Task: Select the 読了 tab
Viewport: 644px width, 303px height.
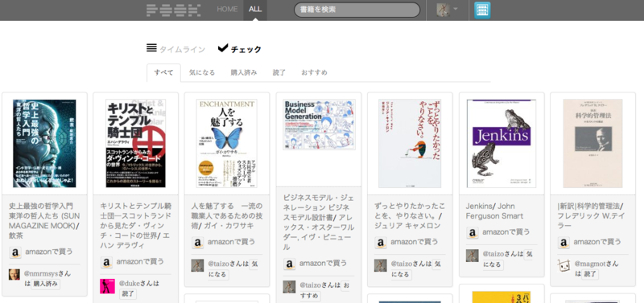Action: point(279,72)
